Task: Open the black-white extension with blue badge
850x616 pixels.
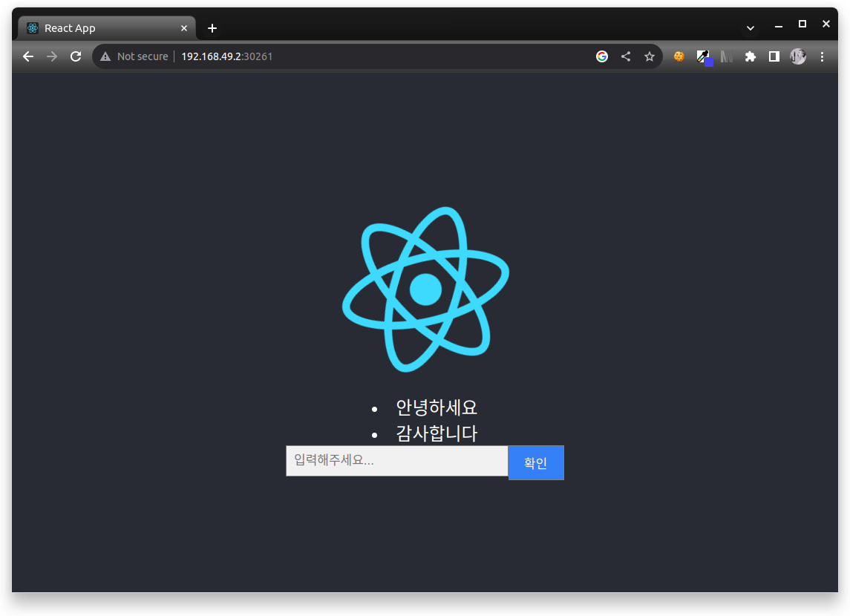Action: click(704, 57)
